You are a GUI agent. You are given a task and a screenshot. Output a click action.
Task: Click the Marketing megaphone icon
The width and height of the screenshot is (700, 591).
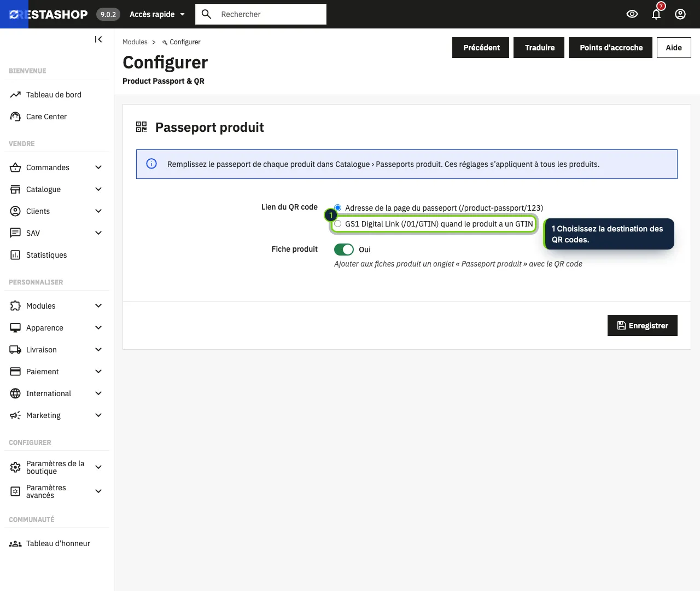(x=15, y=415)
